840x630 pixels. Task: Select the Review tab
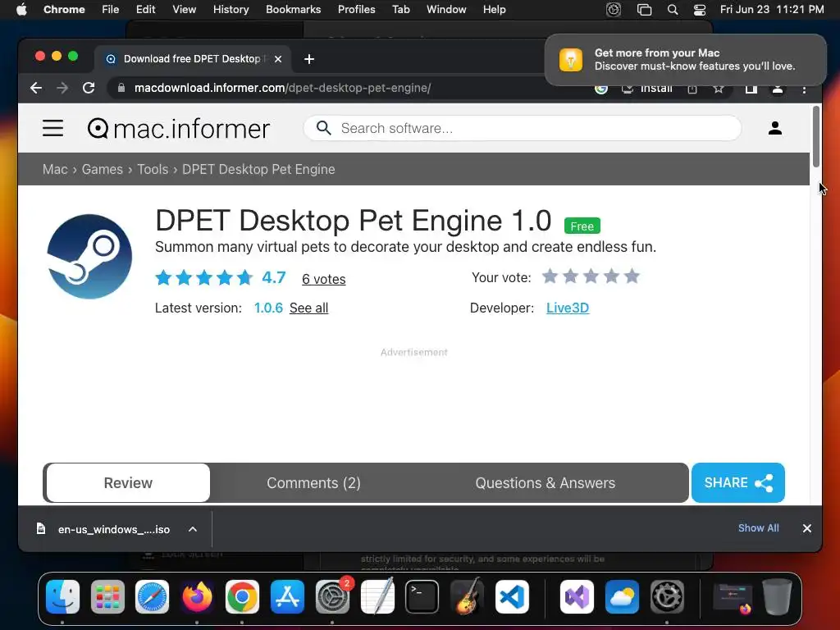(128, 482)
